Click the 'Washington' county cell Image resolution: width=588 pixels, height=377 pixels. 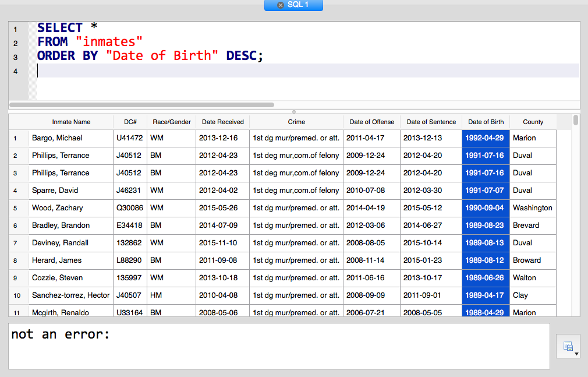tap(533, 208)
